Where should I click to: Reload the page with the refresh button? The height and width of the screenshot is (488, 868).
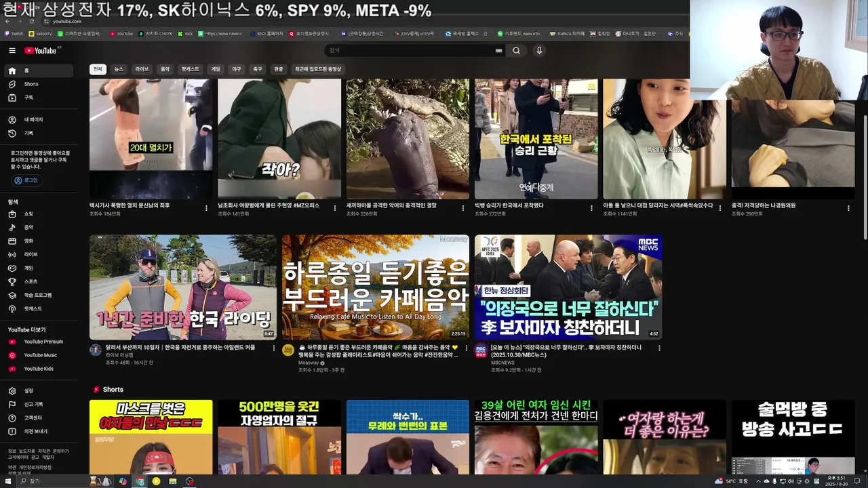point(31,21)
